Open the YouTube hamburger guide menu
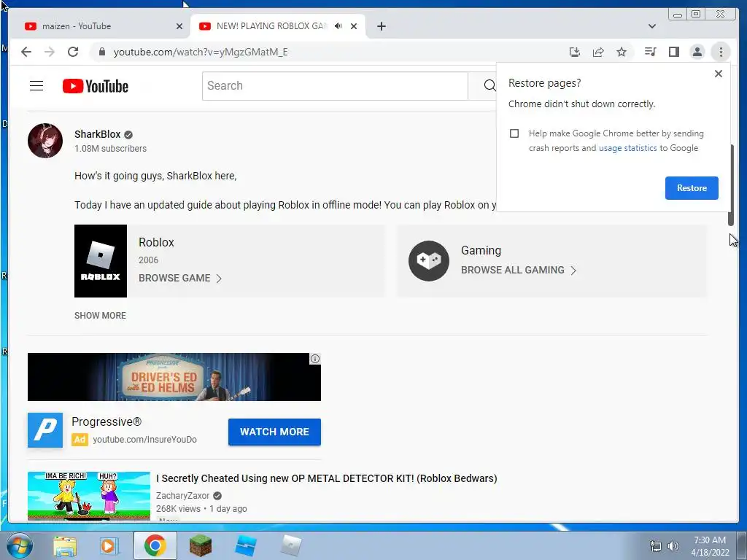The height and width of the screenshot is (560, 747). [x=36, y=86]
